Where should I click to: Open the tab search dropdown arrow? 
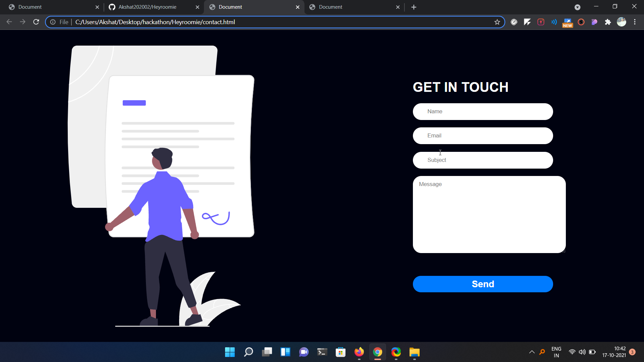tap(577, 7)
